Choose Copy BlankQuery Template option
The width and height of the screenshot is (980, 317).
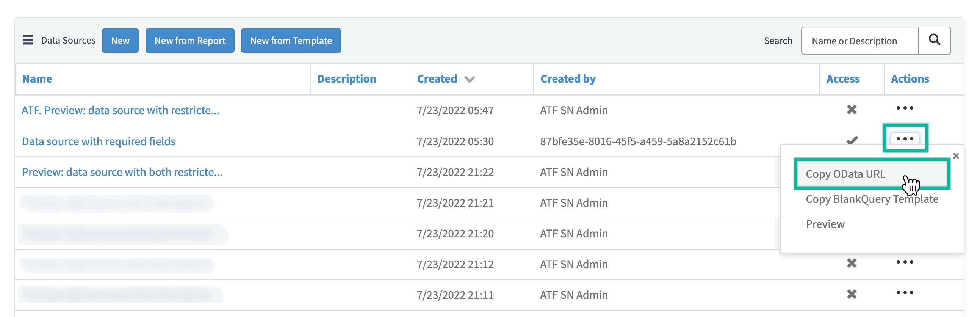tap(872, 199)
